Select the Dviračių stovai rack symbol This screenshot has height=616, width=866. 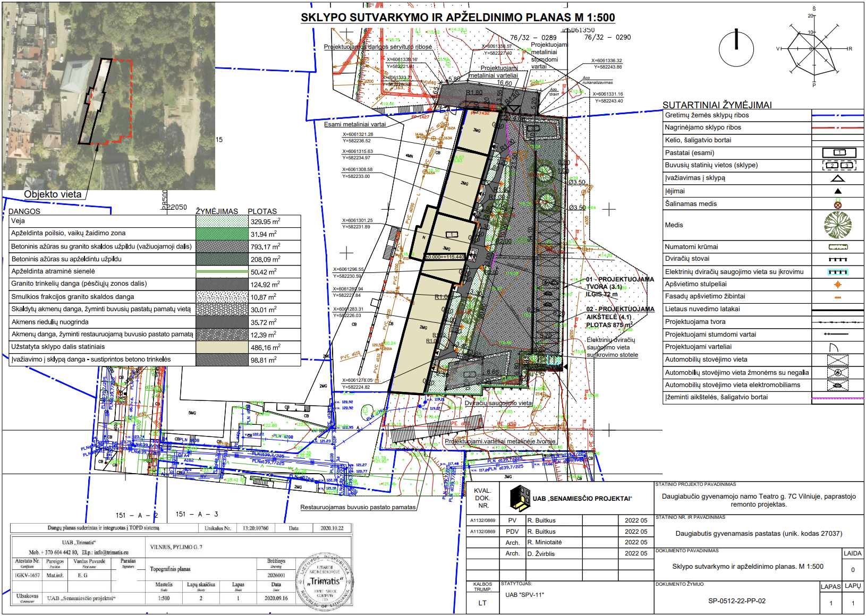click(837, 259)
